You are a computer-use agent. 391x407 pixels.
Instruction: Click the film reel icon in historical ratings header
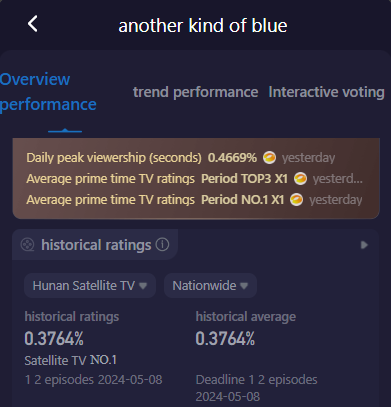pos(27,245)
